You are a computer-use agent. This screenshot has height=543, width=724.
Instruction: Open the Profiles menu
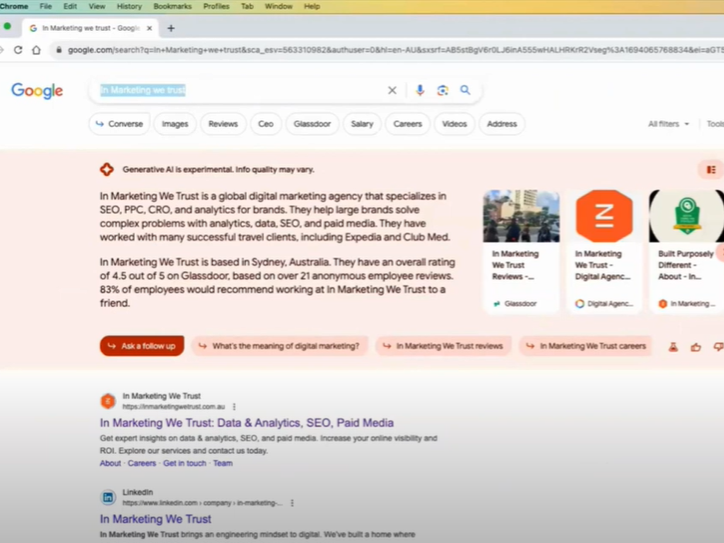click(x=216, y=6)
